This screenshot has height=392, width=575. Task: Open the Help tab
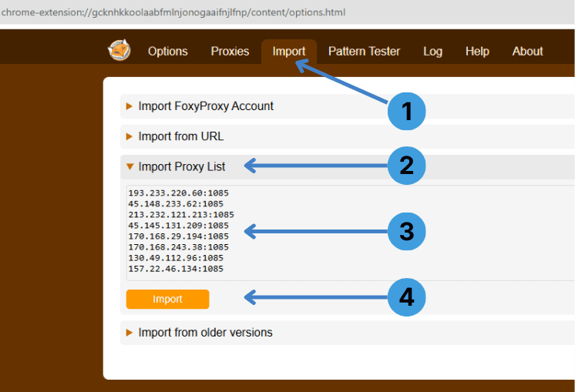pos(477,52)
